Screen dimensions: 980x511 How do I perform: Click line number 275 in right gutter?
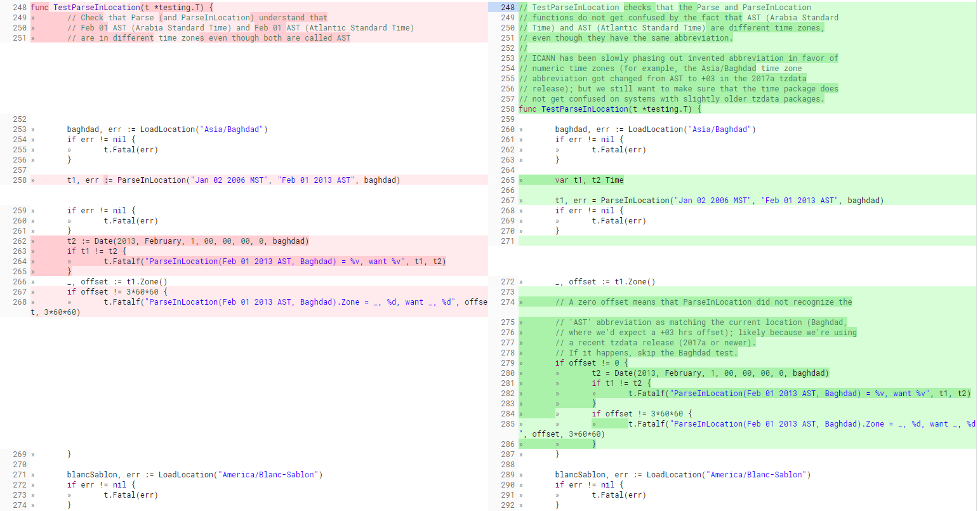(x=508, y=322)
